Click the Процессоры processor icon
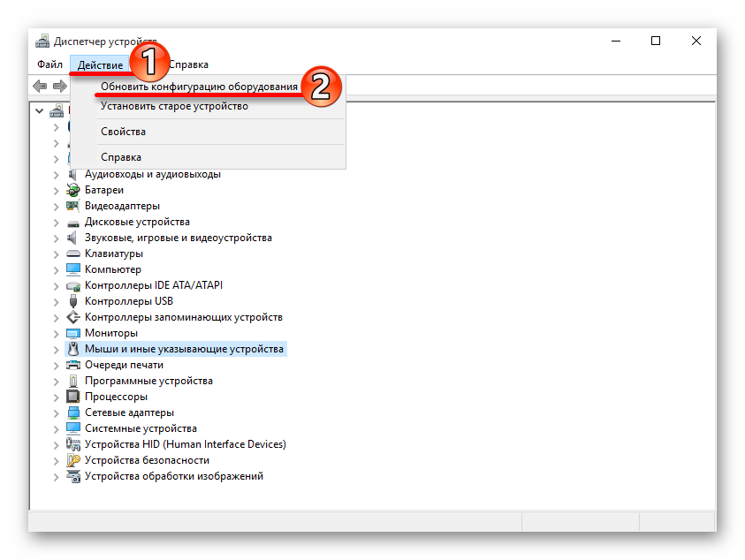745x560 pixels. click(x=74, y=397)
